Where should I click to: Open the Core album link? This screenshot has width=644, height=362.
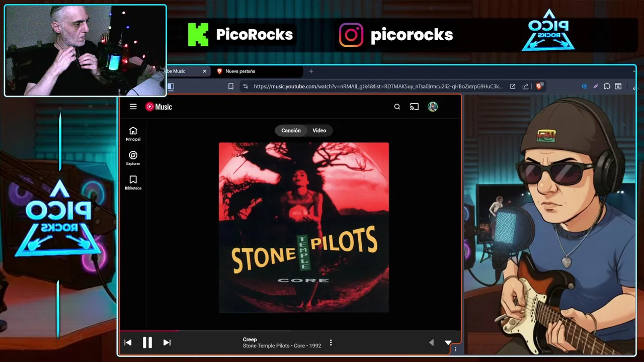click(299, 346)
